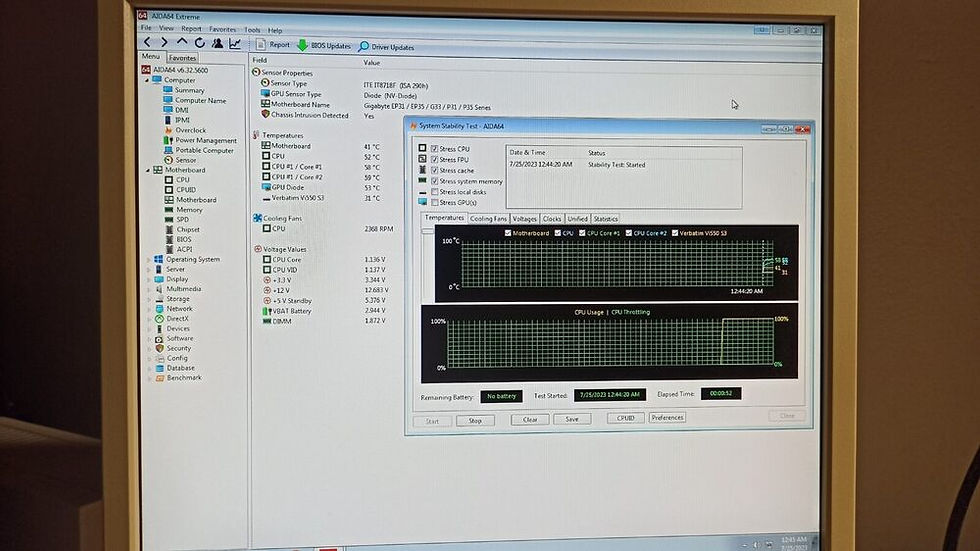The height and width of the screenshot is (551, 980).
Task: Open the IPMI tree entry
Action: pos(182,120)
